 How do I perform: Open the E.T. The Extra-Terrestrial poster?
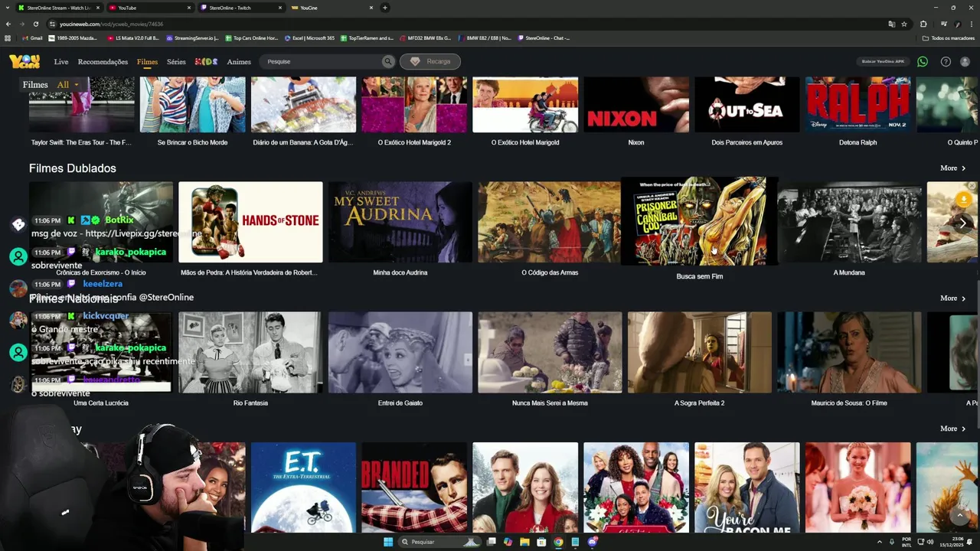(303, 487)
